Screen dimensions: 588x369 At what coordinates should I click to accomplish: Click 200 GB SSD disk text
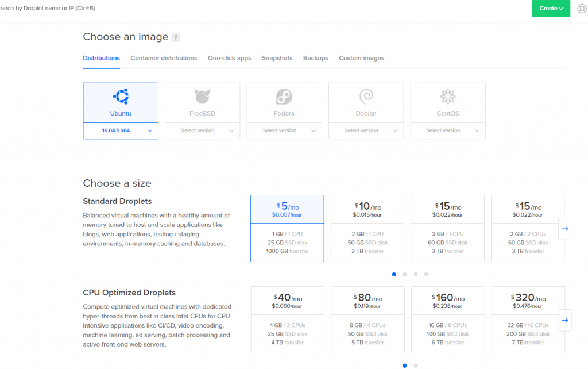coord(528,334)
